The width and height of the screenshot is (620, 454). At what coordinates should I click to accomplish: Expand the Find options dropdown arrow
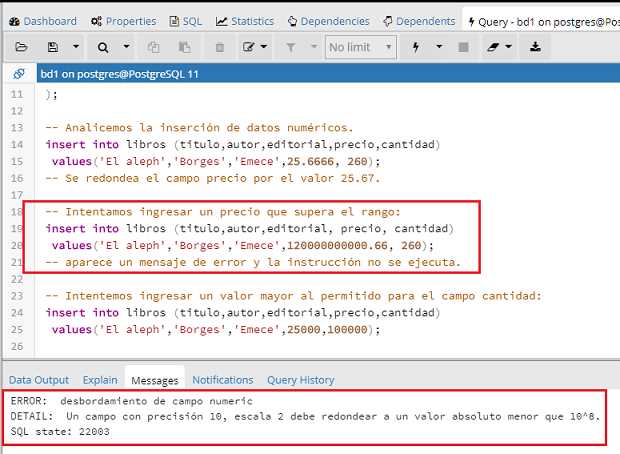[126, 47]
